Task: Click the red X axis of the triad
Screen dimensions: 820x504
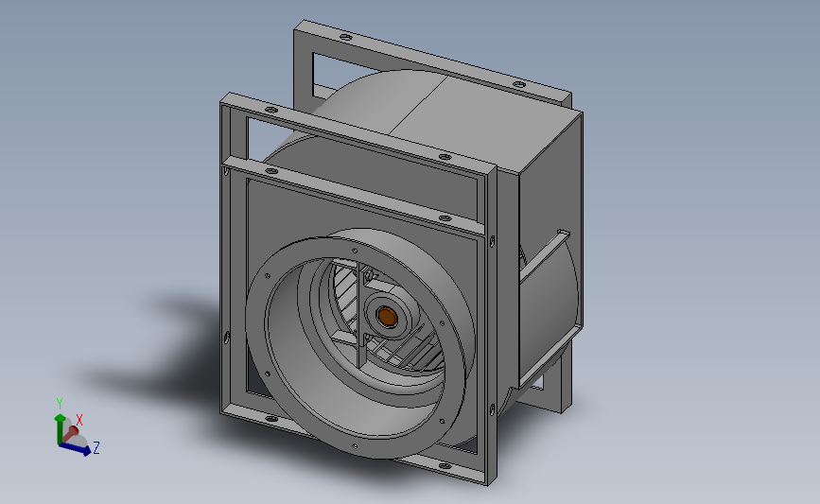Action: click(x=70, y=431)
